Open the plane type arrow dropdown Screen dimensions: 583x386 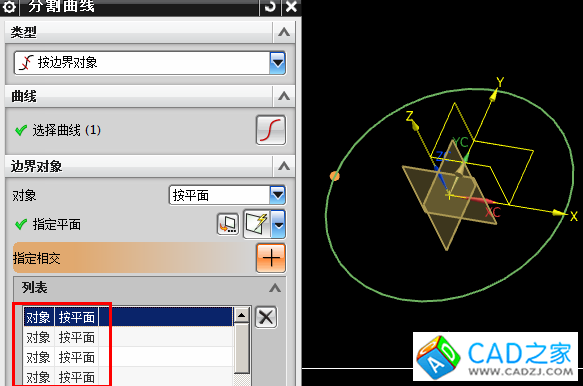(x=278, y=224)
